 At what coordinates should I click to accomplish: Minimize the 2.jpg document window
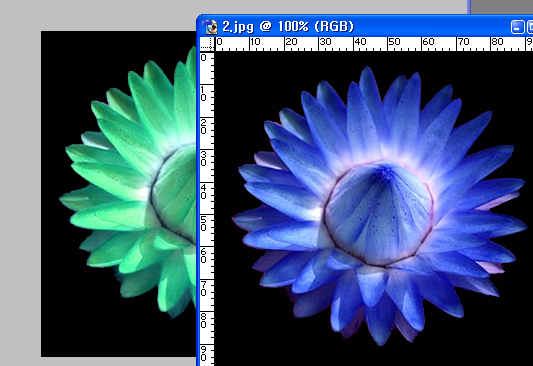[x=517, y=27]
